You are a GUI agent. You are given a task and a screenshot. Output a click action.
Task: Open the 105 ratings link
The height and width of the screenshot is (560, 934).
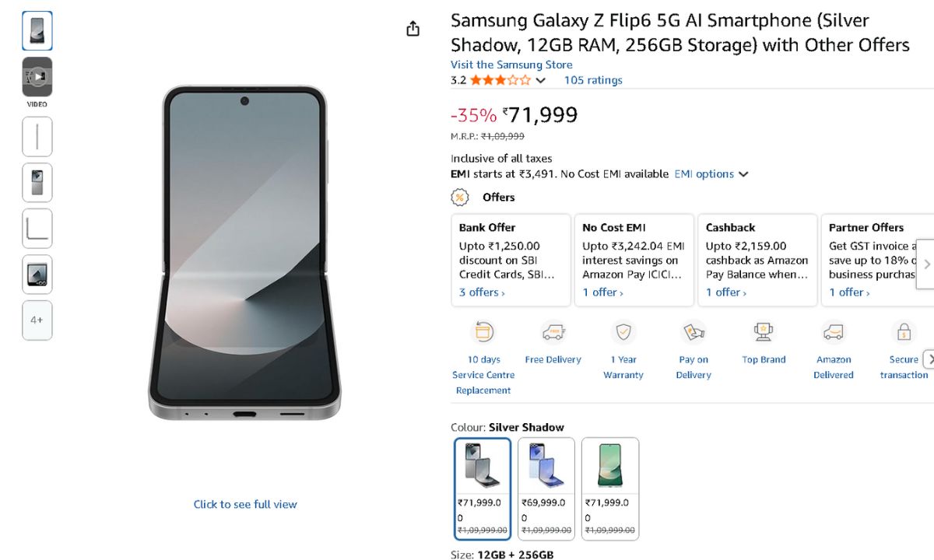(x=593, y=80)
